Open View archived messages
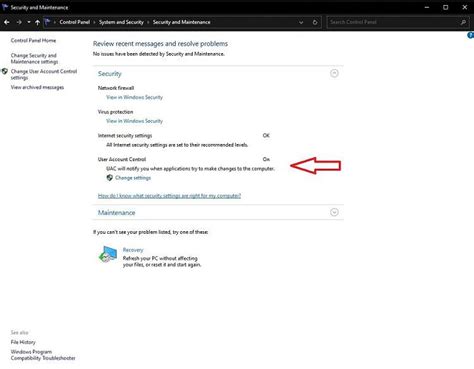The height and width of the screenshot is (369, 474). (37, 87)
